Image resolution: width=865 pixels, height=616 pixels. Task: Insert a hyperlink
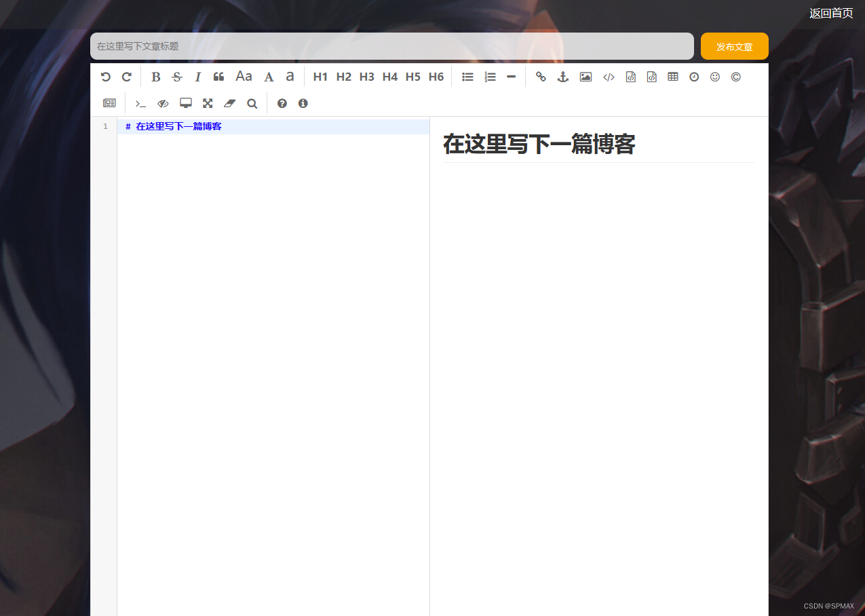[541, 77]
